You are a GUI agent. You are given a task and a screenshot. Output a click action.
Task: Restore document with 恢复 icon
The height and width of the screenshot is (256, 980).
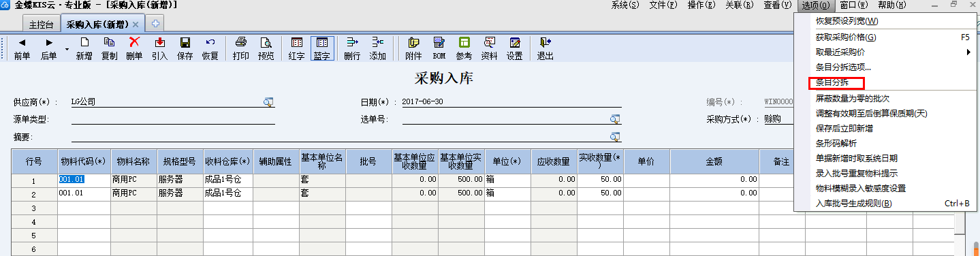click(x=210, y=49)
